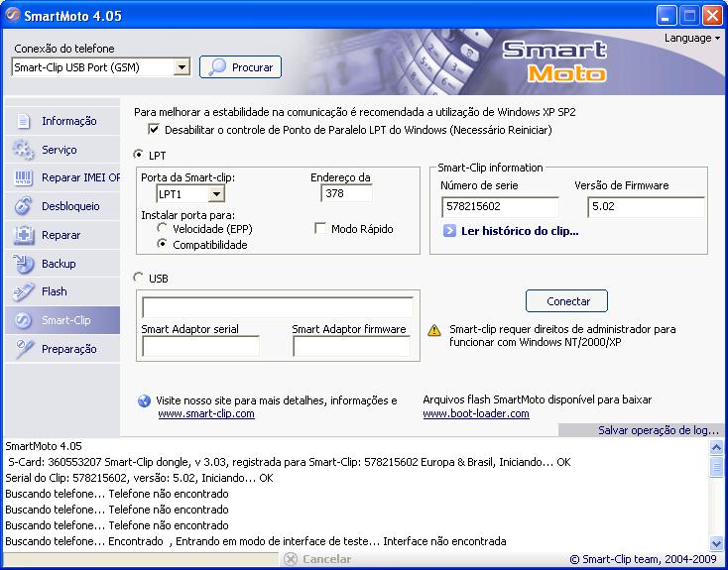Switch to the Preparação tab label
This screenshot has height=570, width=728.
click(x=69, y=349)
